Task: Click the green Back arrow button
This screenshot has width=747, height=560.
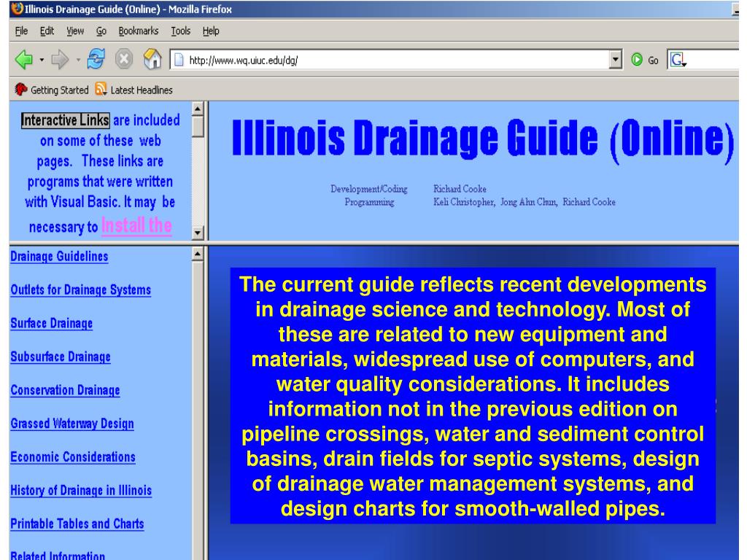Action: click(24, 60)
